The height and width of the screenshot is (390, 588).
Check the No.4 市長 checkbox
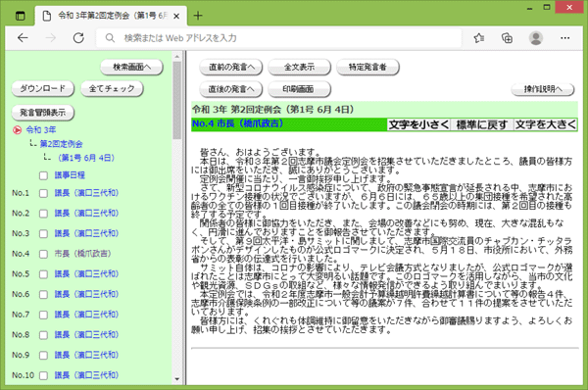coord(43,254)
